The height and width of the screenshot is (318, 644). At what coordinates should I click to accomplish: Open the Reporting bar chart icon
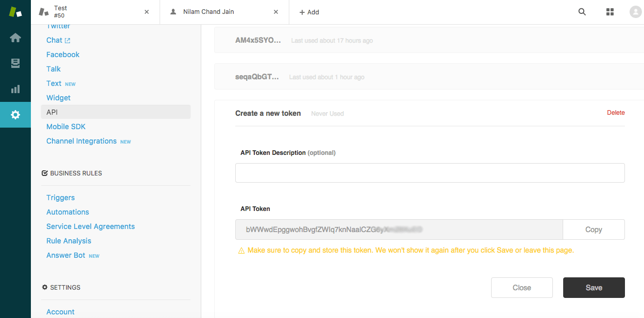click(15, 89)
